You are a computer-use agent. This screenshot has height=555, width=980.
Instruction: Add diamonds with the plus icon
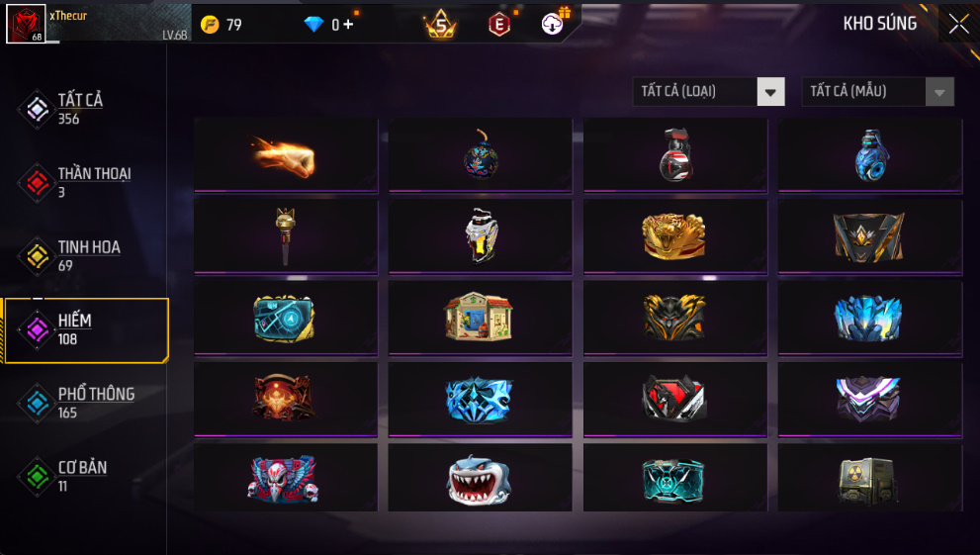coord(348,25)
